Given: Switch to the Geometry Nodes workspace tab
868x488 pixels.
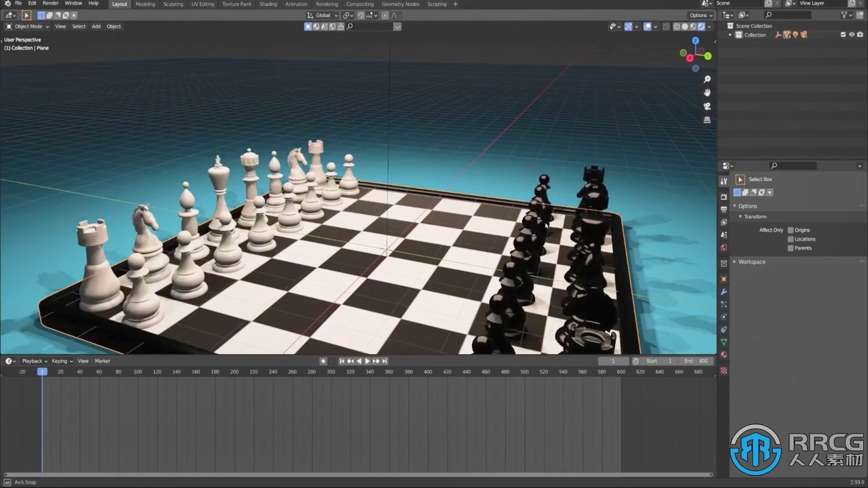Looking at the screenshot, I should (x=401, y=4).
